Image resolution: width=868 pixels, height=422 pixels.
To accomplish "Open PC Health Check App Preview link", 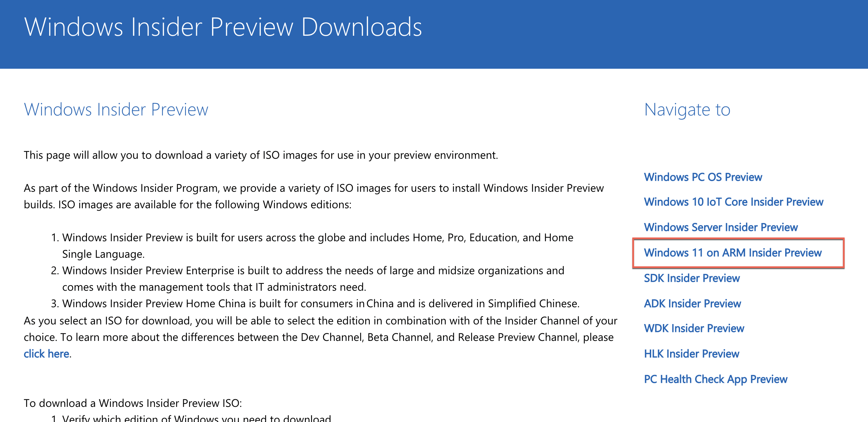I will [x=715, y=379].
